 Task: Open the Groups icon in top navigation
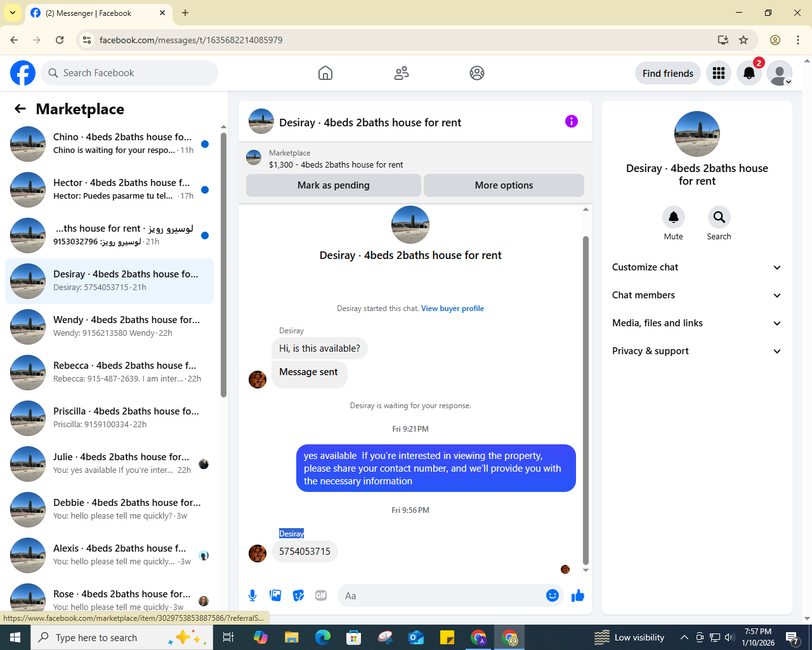[x=477, y=73]
